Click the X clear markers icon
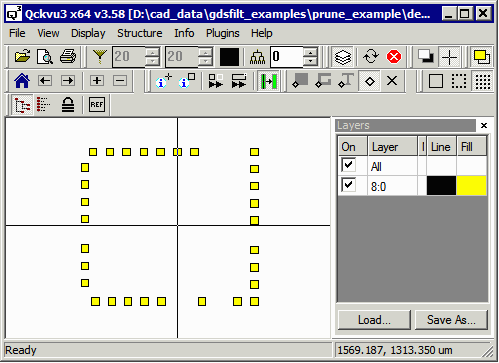This screenshot has height=363, width=499. (392, 81)
